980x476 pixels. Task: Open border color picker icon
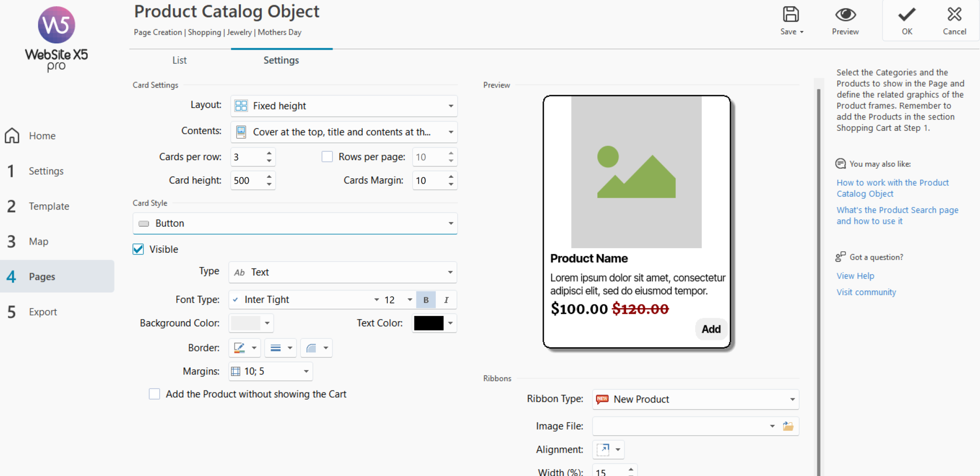[x=240, y=348]
